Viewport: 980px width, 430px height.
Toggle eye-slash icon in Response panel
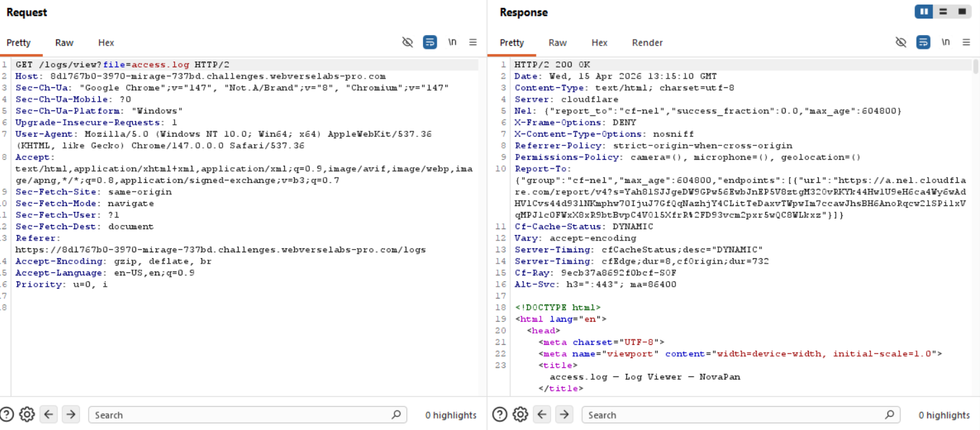tap(901, 42)
